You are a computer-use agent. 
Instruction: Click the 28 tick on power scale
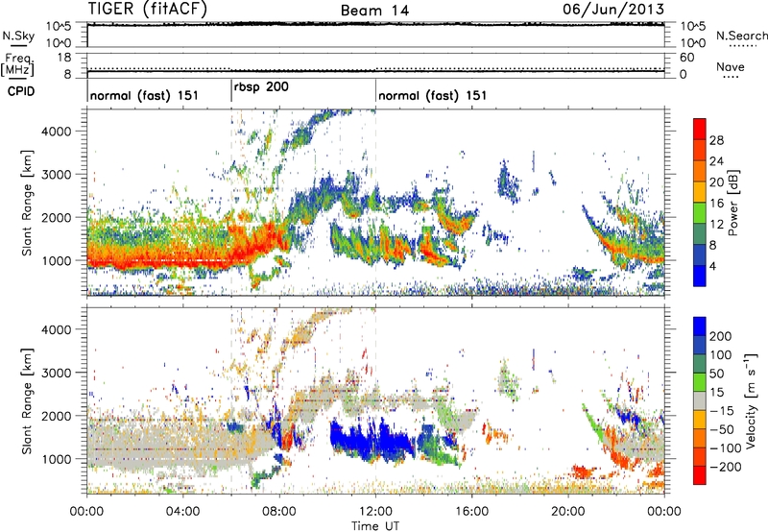click(716, 140)
